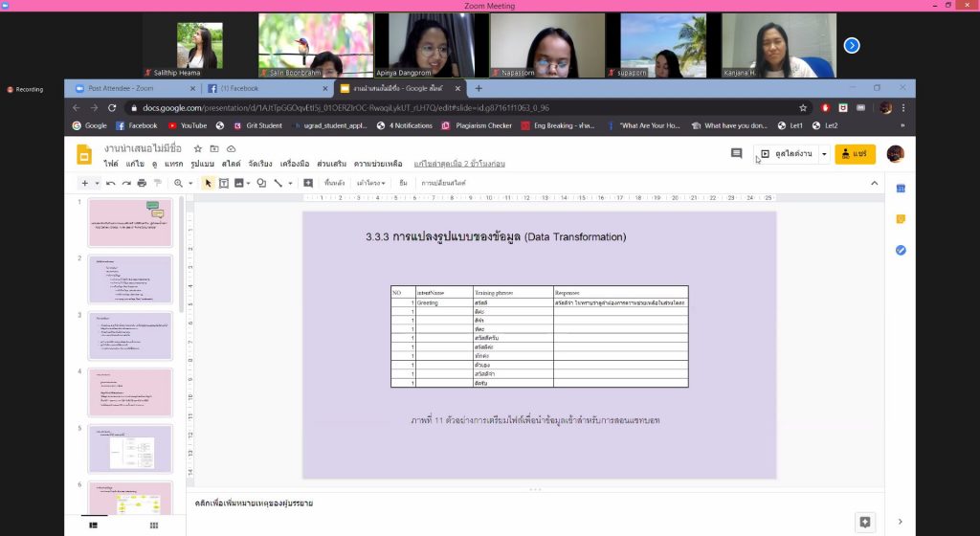Open Google Keep side panel icon

(x=901, y=219)
